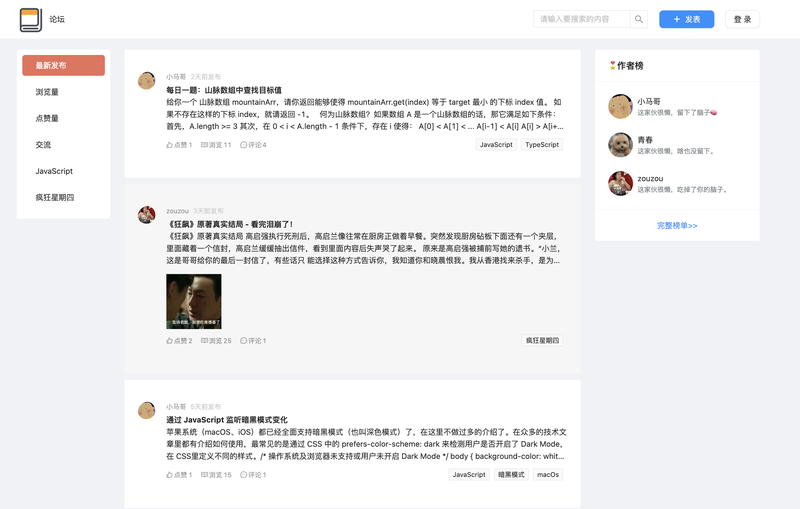Click the search input field
Viewport: 800px width, 509px height.
coord(582,19)
